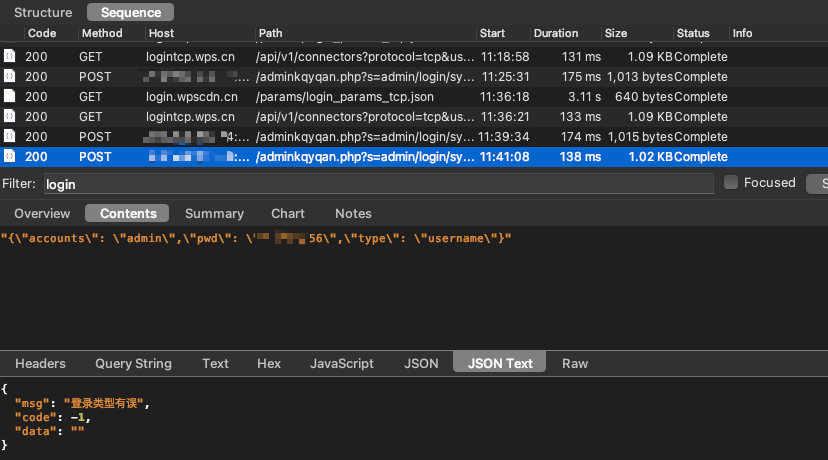Switch response view to Raw
This screenshot has height=460, width=828.
point(575,363)
